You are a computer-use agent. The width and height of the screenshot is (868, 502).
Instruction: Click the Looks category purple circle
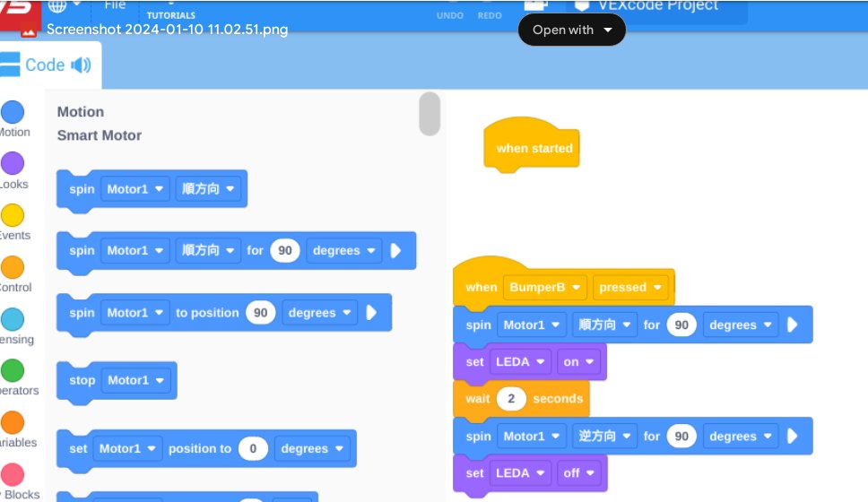click(13, 163)
